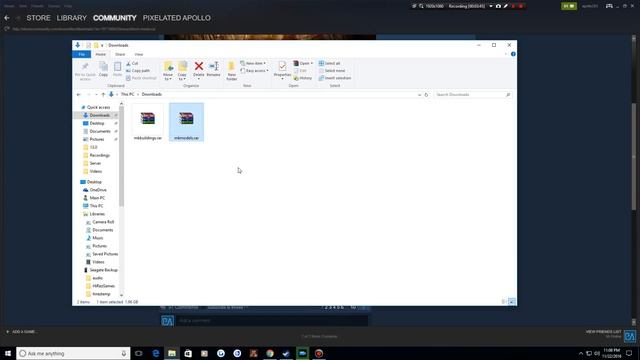Select the first rar archive file
This screenshot has height=360, width=640.
coord(148,122)
